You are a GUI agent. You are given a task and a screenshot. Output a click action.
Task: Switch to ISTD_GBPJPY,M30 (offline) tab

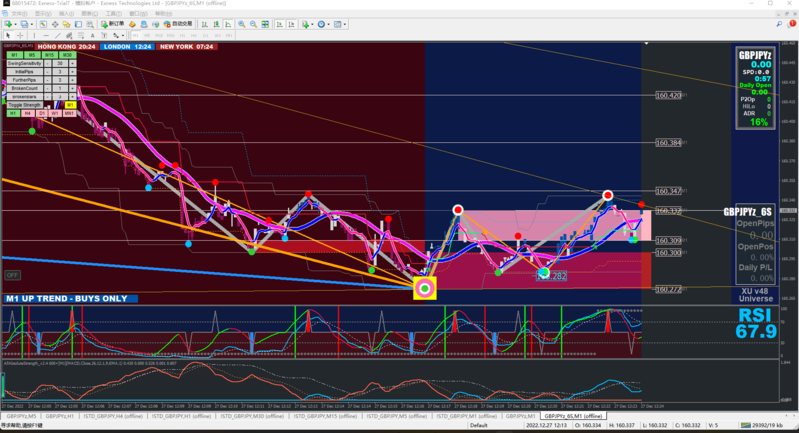coord(252,416)
